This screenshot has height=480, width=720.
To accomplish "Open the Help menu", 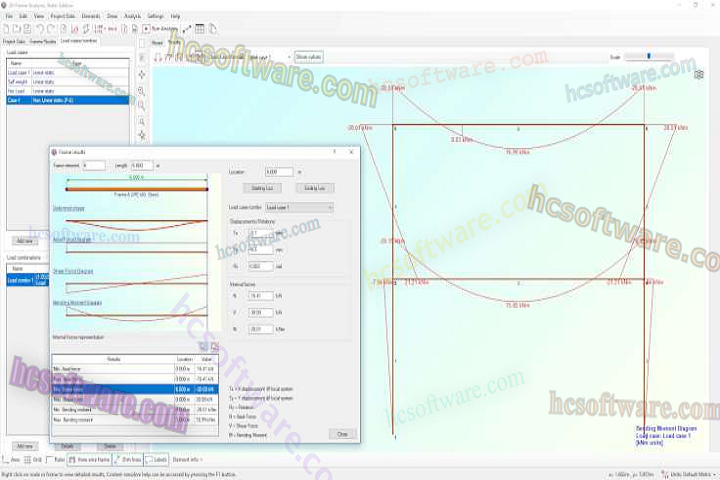I will (175, 16).
